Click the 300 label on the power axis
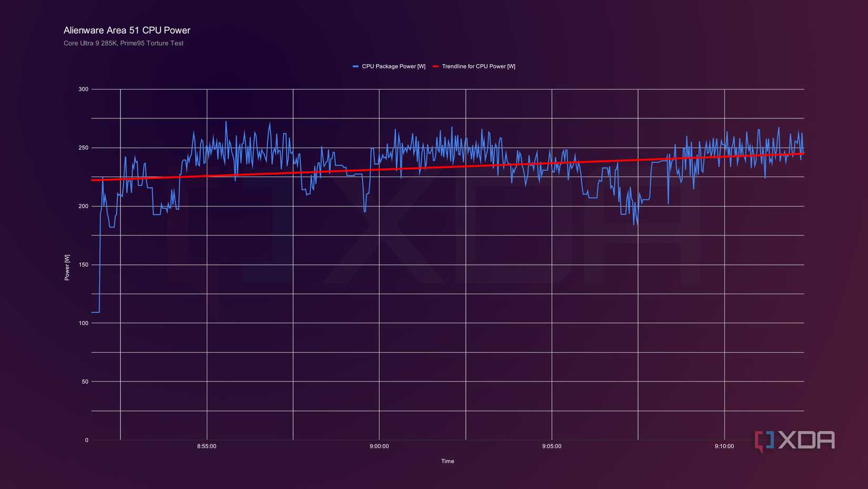Viewport: 868px width, 489px height. [84, 89]
